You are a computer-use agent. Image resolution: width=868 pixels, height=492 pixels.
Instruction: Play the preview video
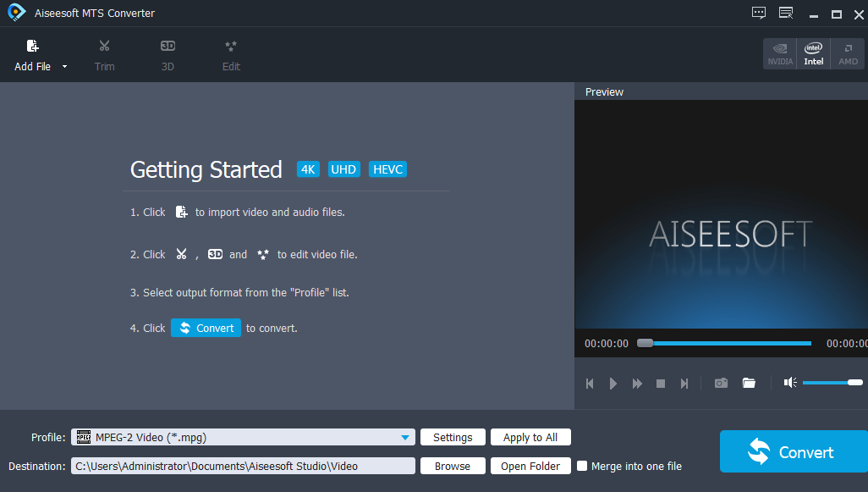coord(613,384)
